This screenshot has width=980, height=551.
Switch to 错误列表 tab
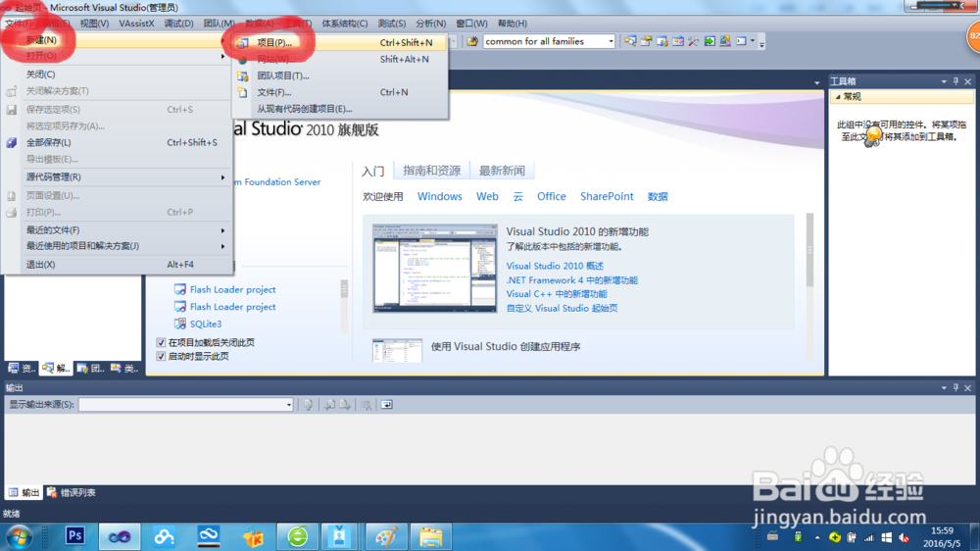click(72, 493)
